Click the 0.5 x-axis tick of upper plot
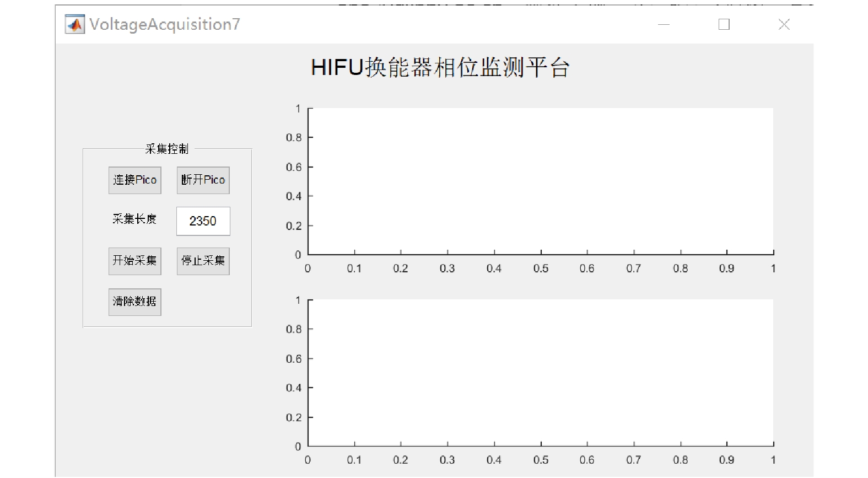The image size is (868, 478). (541, 268)
